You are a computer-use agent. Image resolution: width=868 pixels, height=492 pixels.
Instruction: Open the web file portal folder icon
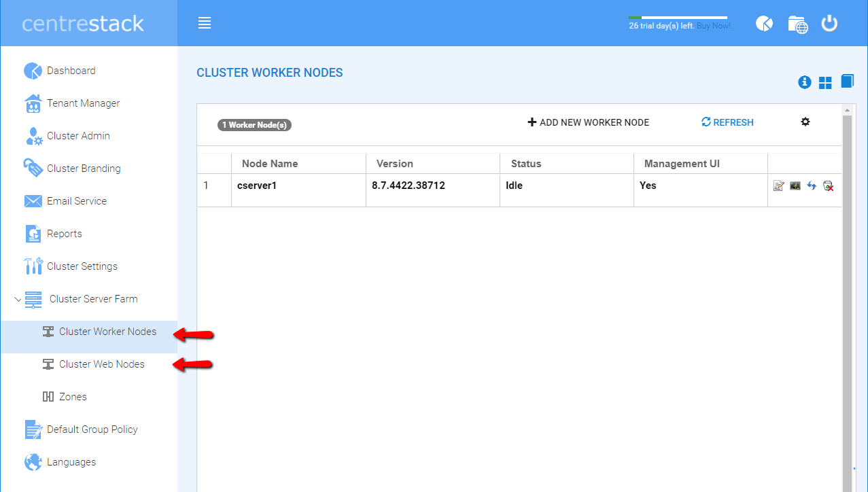tap(797, 24)
